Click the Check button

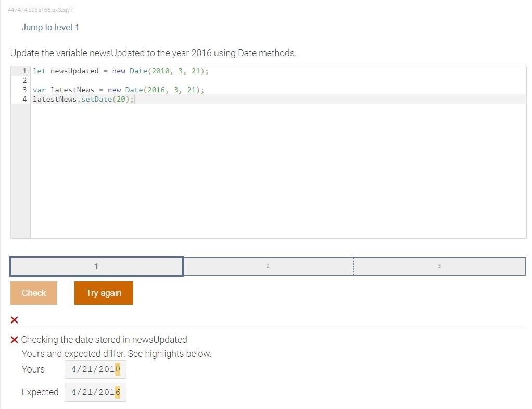[34, 293]
